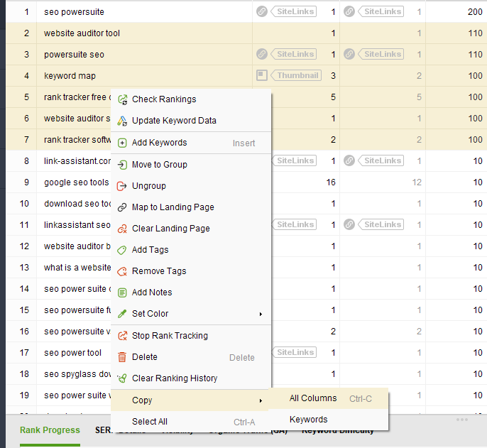Click the first SiteLinks icon in seo powersuite row
The width and height of the screenshot is (487, 448).
(x=262, y=12)
